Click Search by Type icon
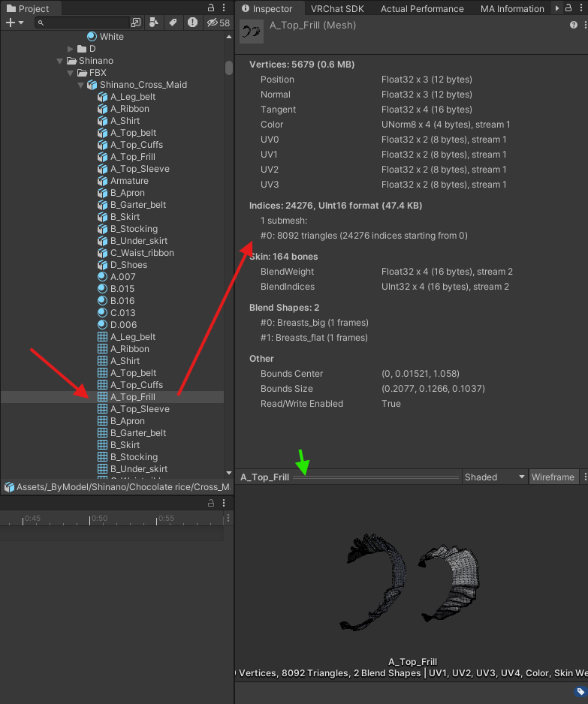 pyautogui.click(x=154, y=23)
